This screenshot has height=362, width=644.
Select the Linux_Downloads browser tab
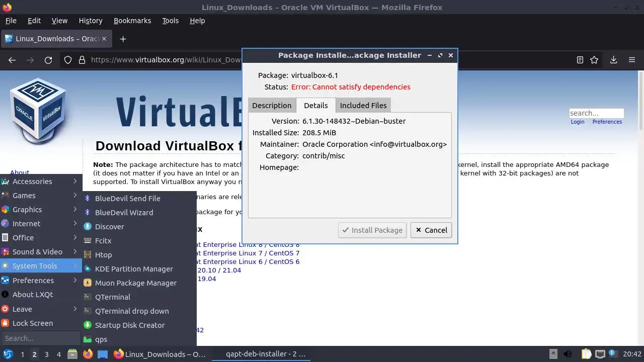pos(57,39)
